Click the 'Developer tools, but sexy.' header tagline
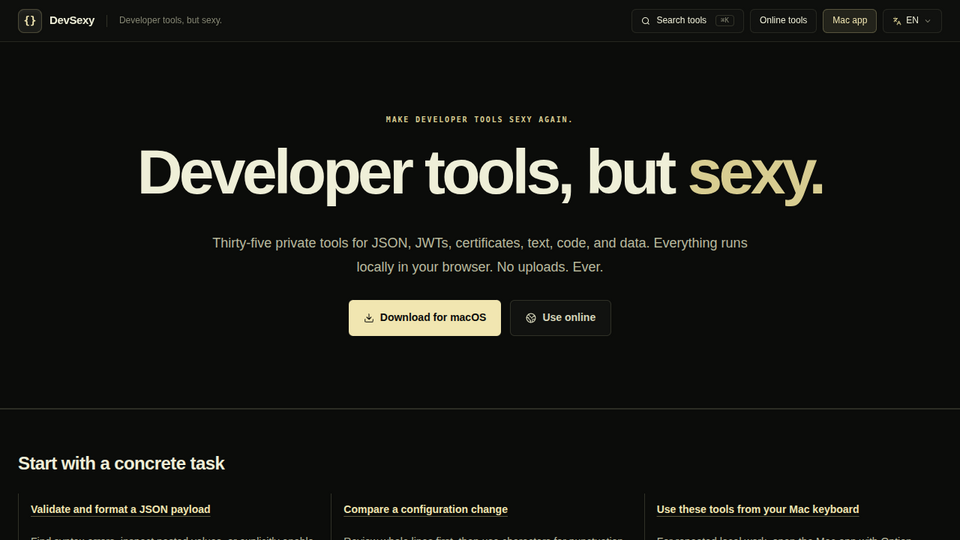Image resolution: width=960 pixels, height=540 pixels. [170, 21]
